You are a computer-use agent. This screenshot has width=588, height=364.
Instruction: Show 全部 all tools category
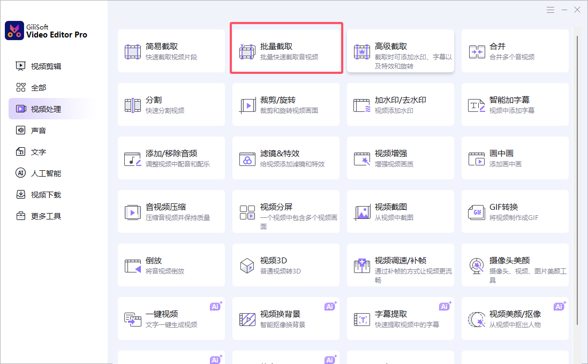click(x=39, y=88)
